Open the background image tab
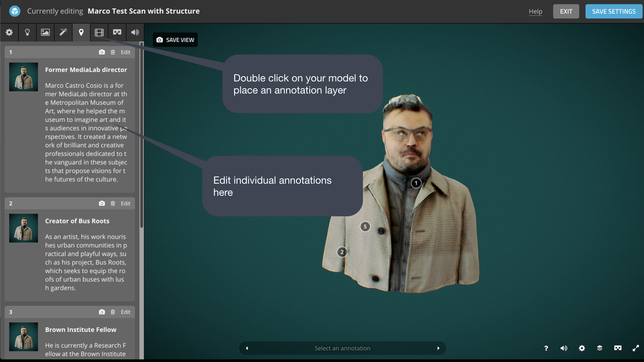The width and height of the screenshot is (644, 362). 45,33
